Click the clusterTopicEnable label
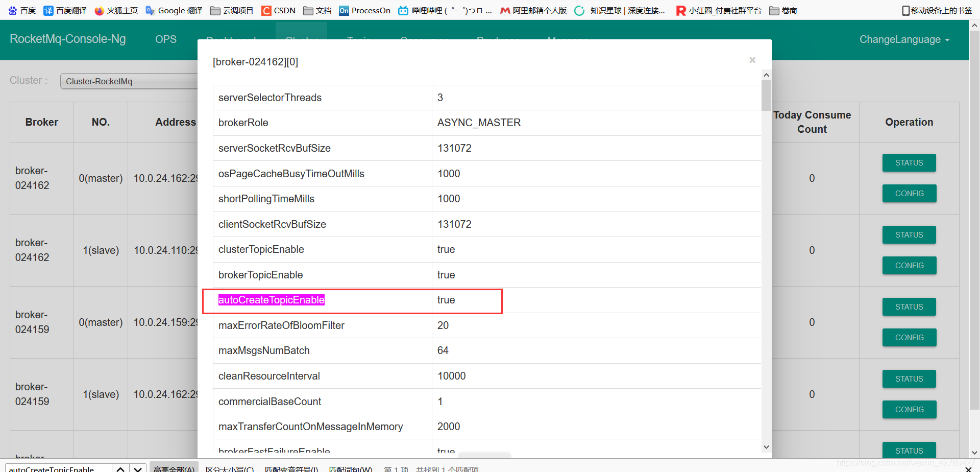980x472 pixels. [261, 249]
